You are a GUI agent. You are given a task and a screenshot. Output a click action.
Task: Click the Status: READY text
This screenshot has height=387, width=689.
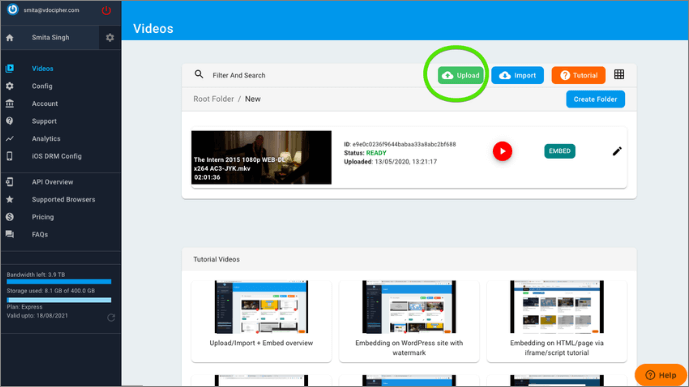click(365, 153)
